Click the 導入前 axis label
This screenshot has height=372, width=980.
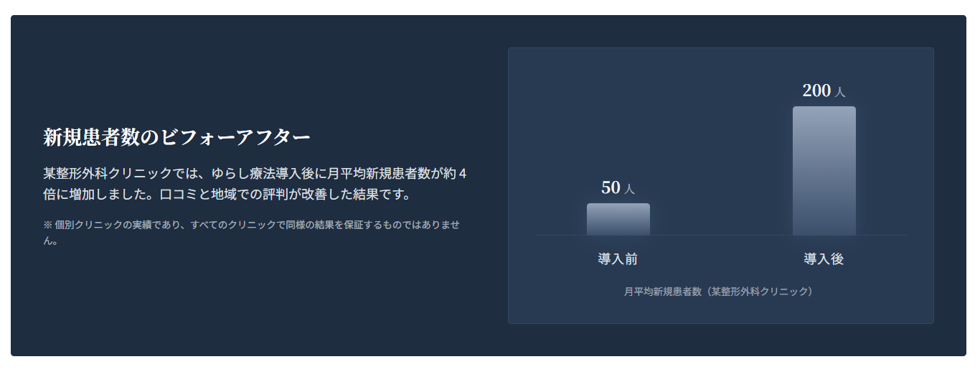[x=618, y=259]
